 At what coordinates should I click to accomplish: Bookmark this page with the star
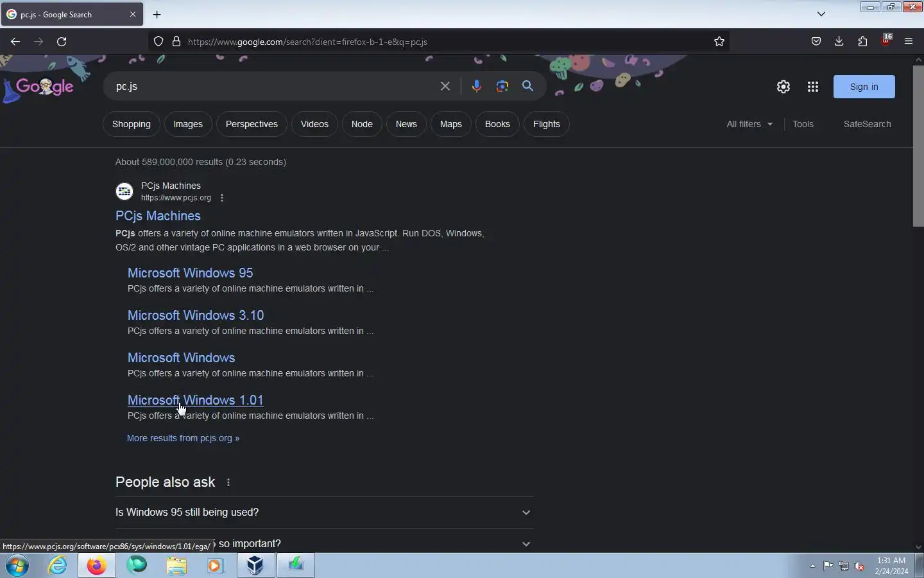coord(719,42)
